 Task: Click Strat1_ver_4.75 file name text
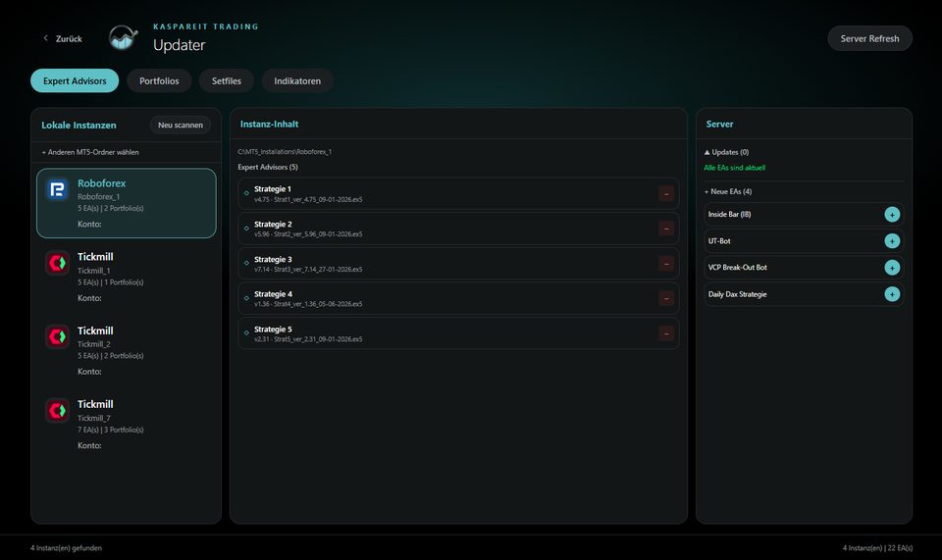click(318, 200)
